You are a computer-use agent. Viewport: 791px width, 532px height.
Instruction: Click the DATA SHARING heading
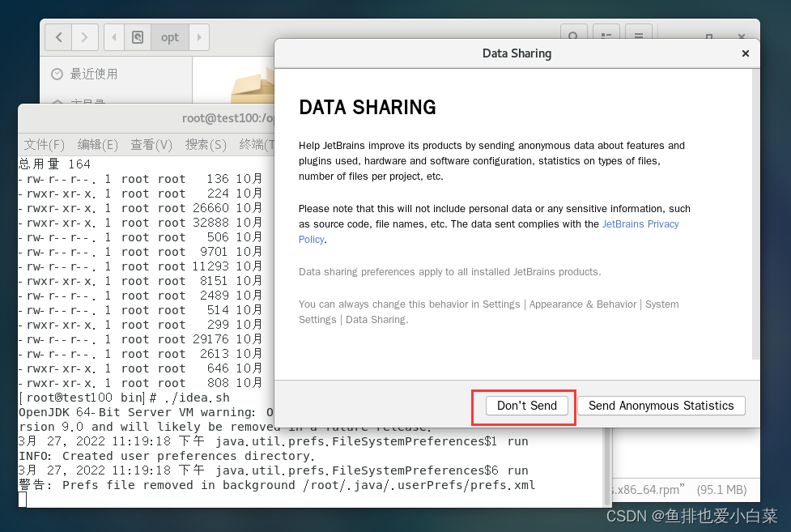coord(368,108)
